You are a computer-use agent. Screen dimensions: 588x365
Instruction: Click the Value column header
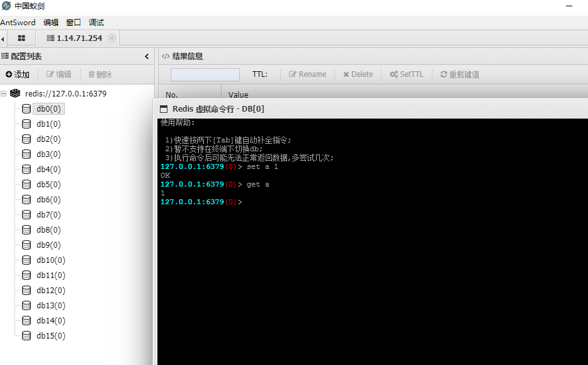click(x=238, y=95)
